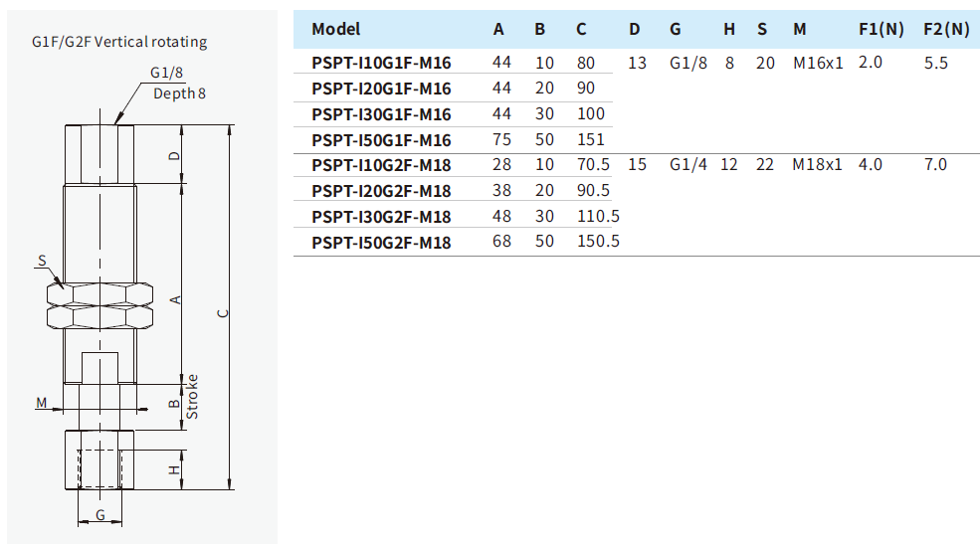
Task: Click the hex nut in the drawing
Action: tap(99, 302)
